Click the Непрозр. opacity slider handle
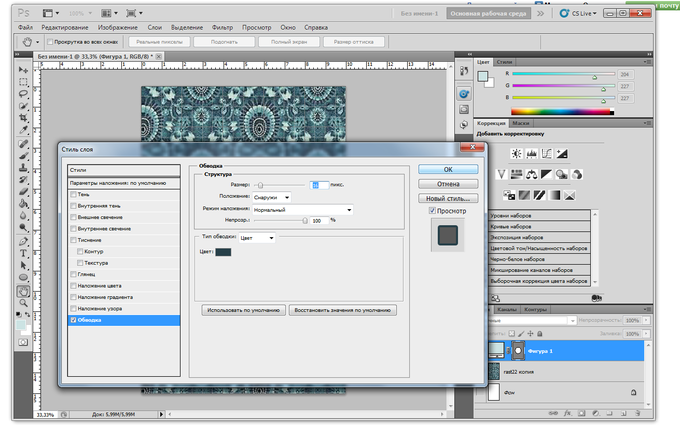The width and height of the screenshot is (680, 425). (305, 221)
